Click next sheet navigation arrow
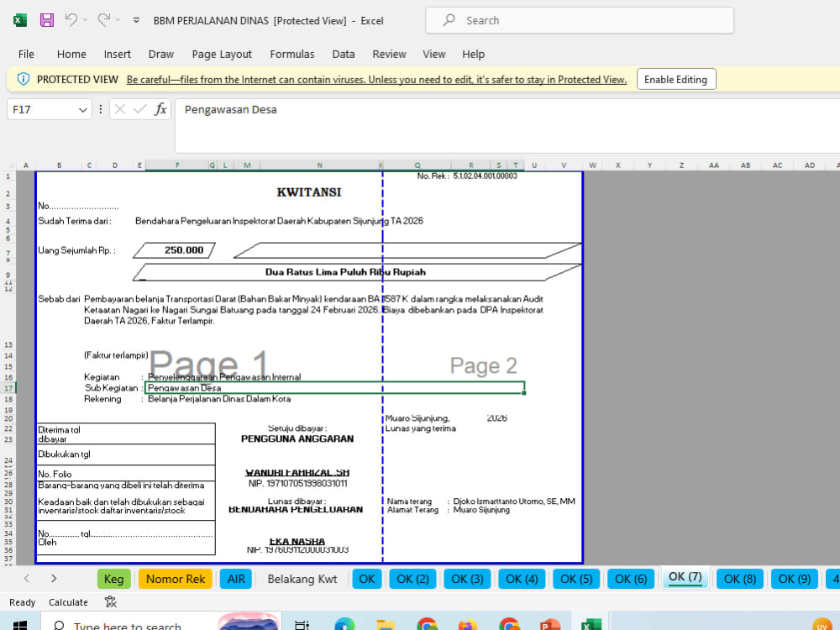The image size is (840, 630). [54, 579]
